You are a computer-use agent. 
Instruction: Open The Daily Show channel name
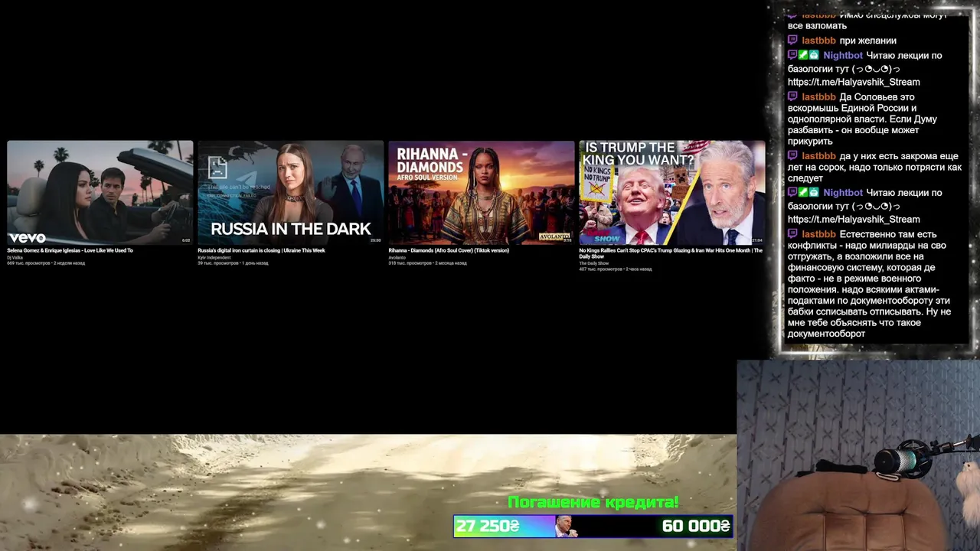click(593, 263)
